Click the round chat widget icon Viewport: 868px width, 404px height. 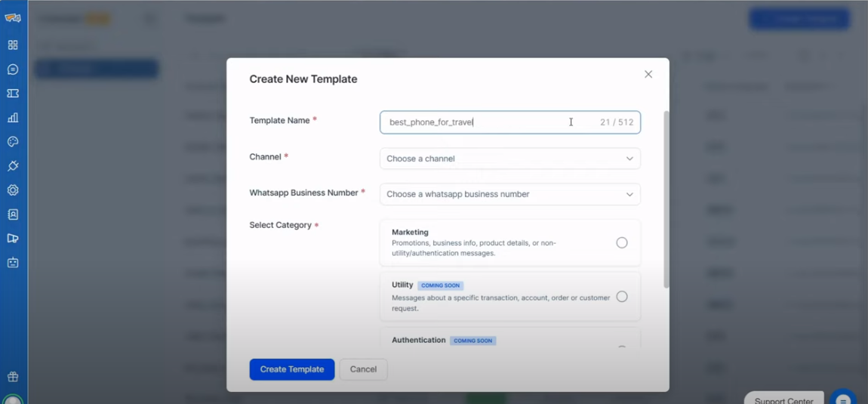[x=842, y=399]
